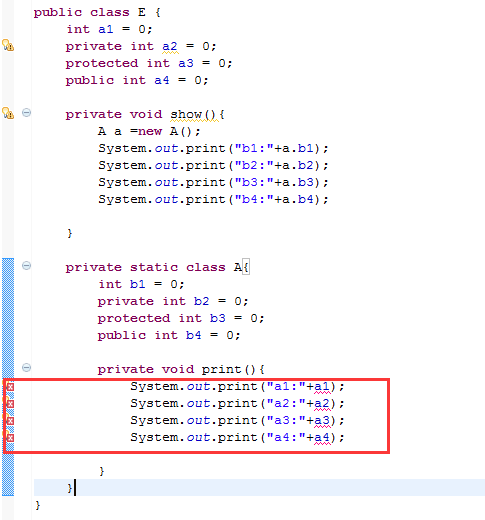This screenshot has width=485, height=520.
Task: Click string literal "a3:"
Action: click(x=286, y=420)
